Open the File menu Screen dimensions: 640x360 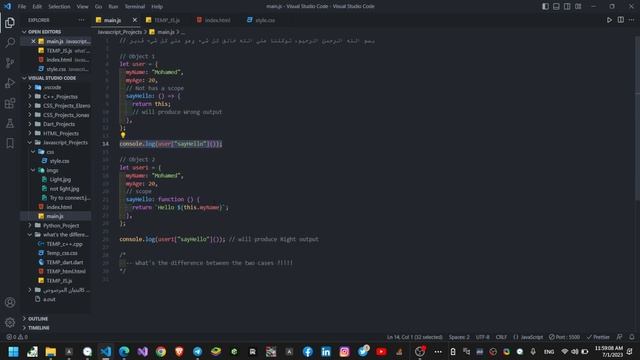[x=22, y=7]
